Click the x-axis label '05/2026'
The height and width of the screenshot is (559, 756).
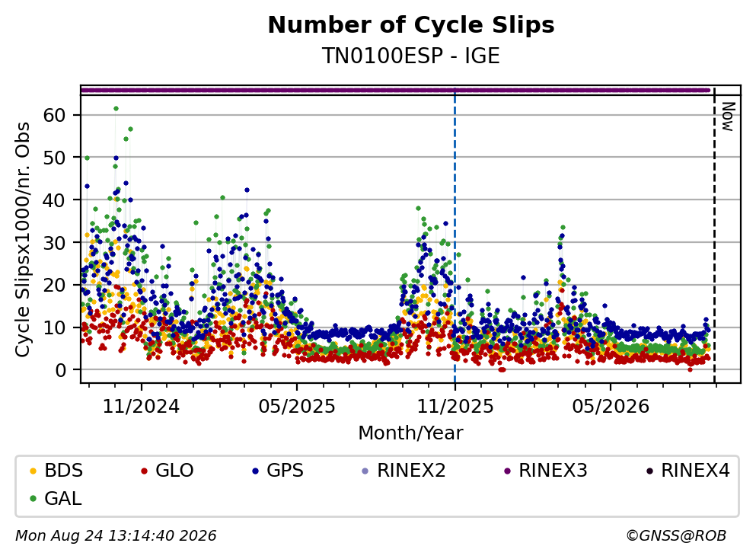611,407
